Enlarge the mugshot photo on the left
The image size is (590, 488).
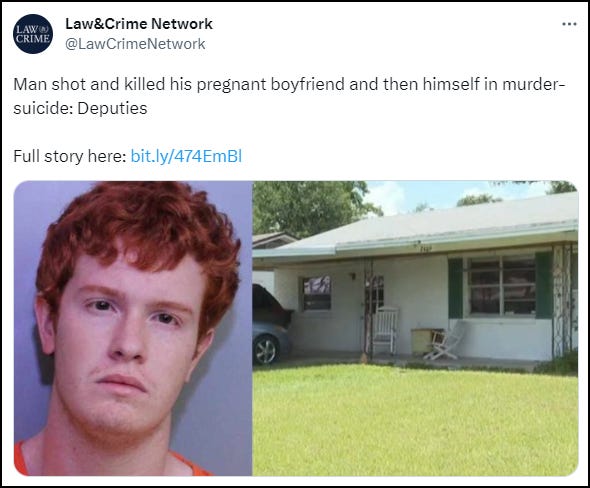click(x=133, y=328)
